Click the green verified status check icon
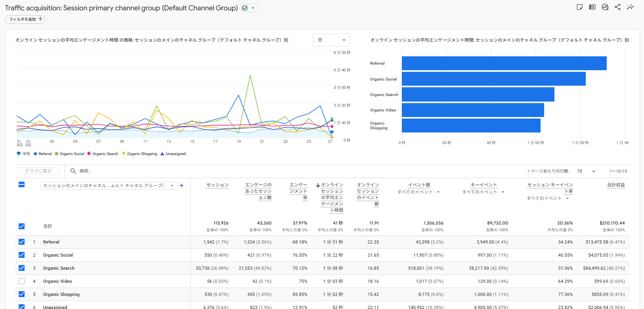The height and width of the screenshot is (309, 644). click(x=245, y=8)
